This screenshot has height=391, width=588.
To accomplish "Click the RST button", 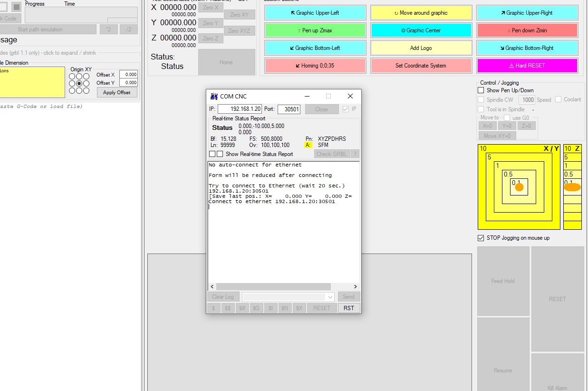I will tap(349, 308).
